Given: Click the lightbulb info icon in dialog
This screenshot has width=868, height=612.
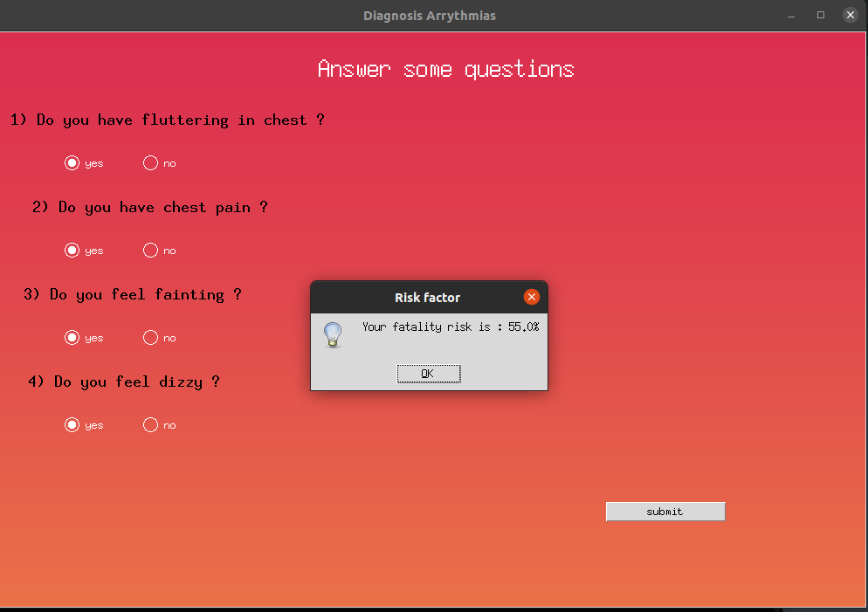Looking at the screenshot, I should 333,334.
